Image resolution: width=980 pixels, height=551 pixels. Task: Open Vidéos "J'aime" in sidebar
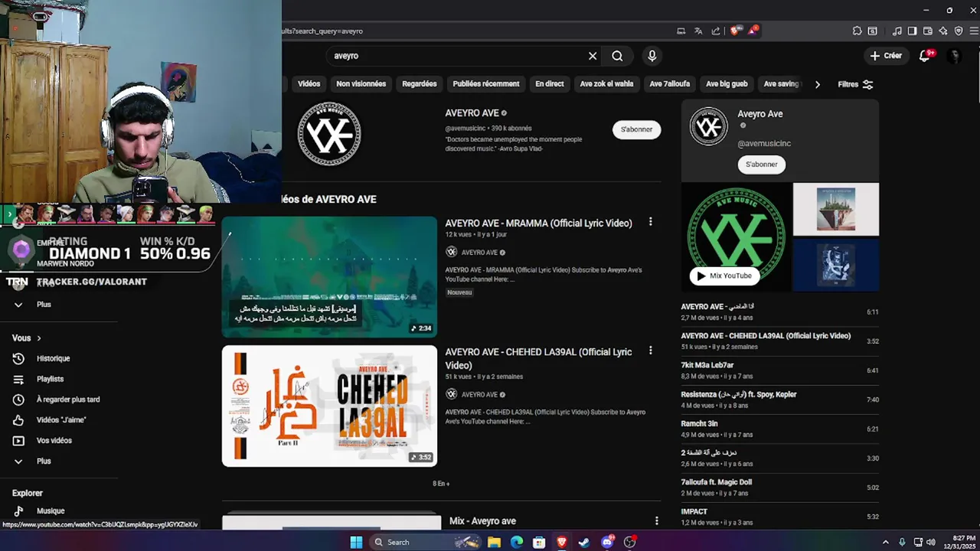point(60,420)
